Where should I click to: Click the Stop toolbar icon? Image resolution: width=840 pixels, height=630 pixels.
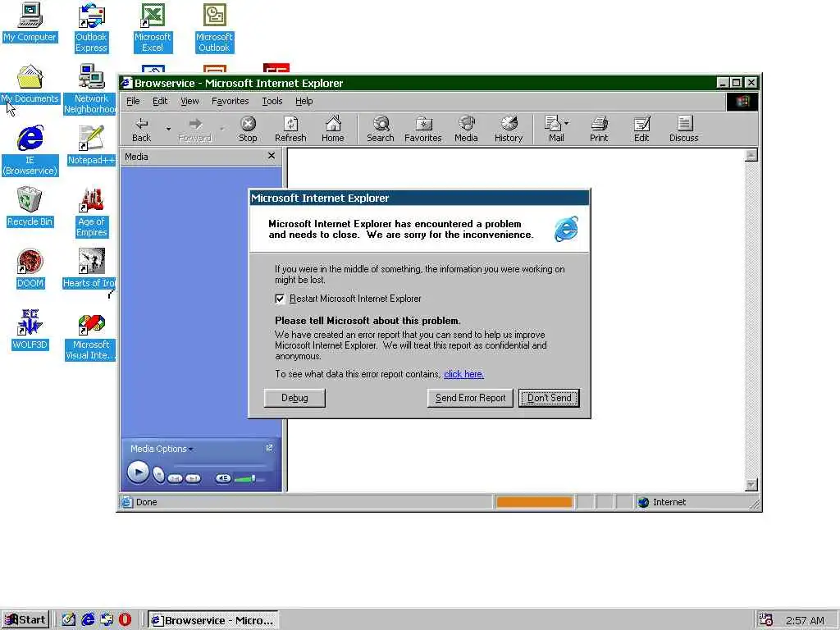248,129
